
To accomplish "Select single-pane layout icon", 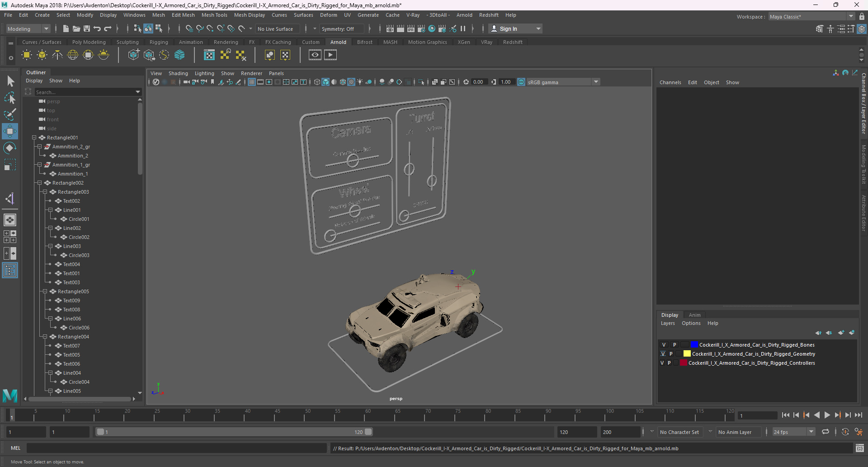I will point(10,220).
